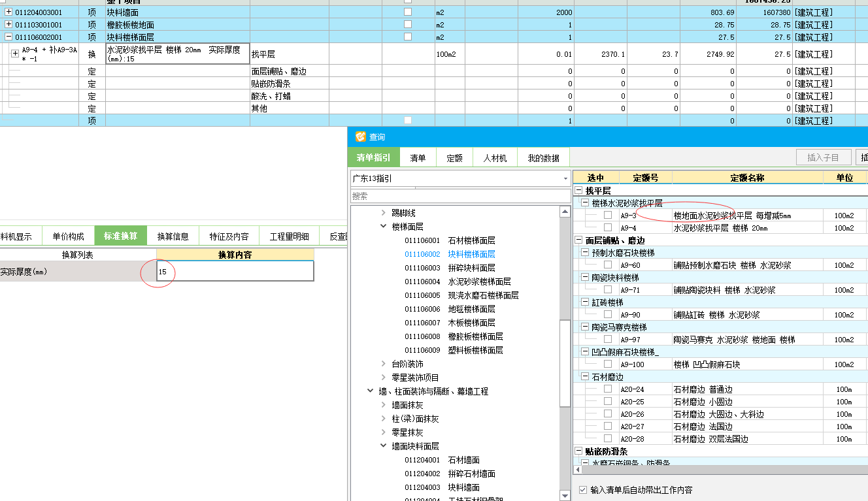
Task: Expand the 墙面抹灰 tree node
Action: (x=384, y=405)
